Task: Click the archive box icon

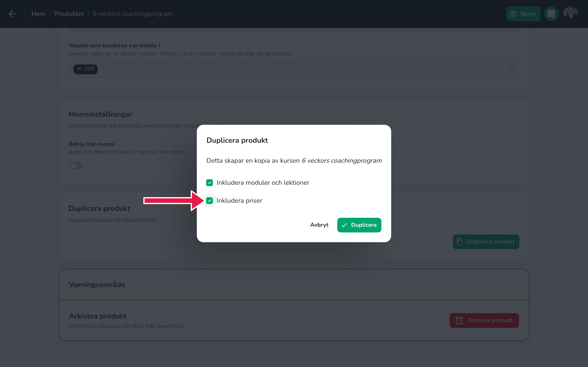Action: click(459, 320)
